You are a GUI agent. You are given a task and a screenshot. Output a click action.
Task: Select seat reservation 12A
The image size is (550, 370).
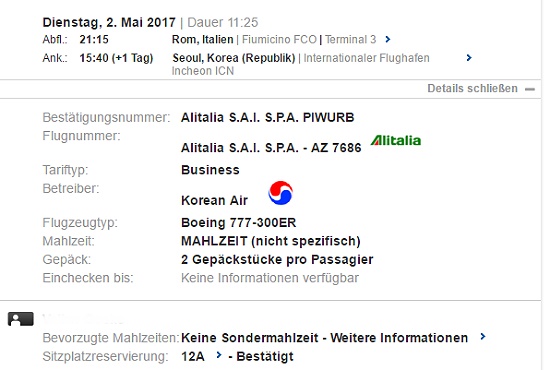[x=193, y=356]
